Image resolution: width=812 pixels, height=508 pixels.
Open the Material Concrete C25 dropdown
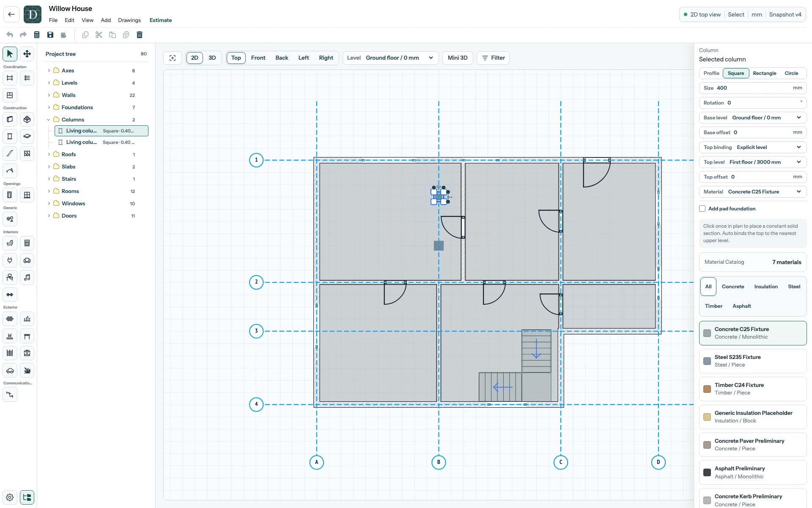753,192
